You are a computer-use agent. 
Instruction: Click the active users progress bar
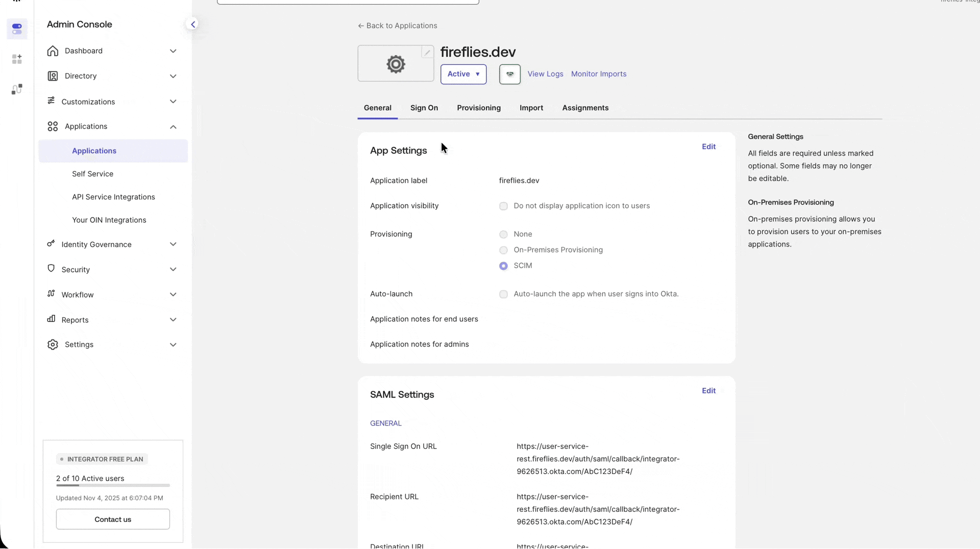coord(113,486)
